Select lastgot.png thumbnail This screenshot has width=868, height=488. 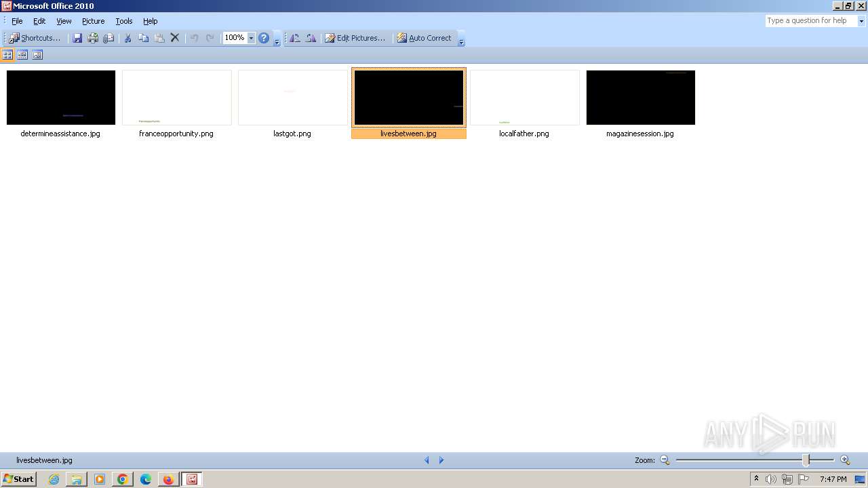pyautogui.click(x=293, y=98)
